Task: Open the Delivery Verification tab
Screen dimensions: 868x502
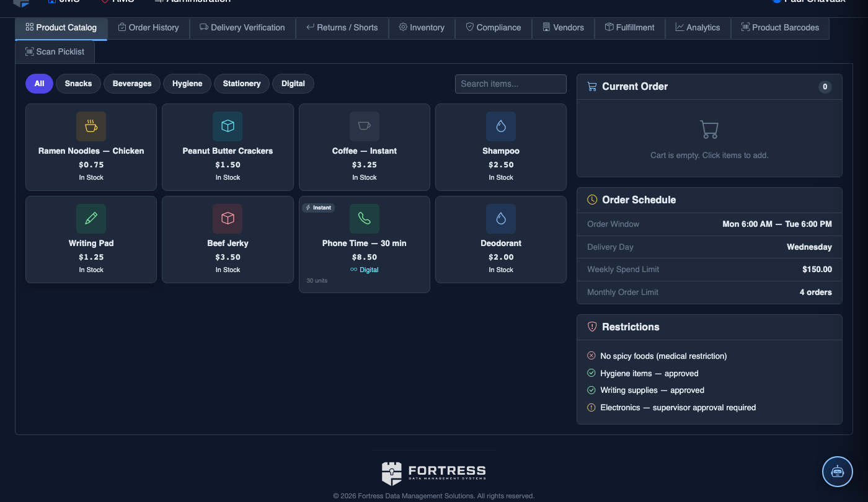Action: point(242,28)
